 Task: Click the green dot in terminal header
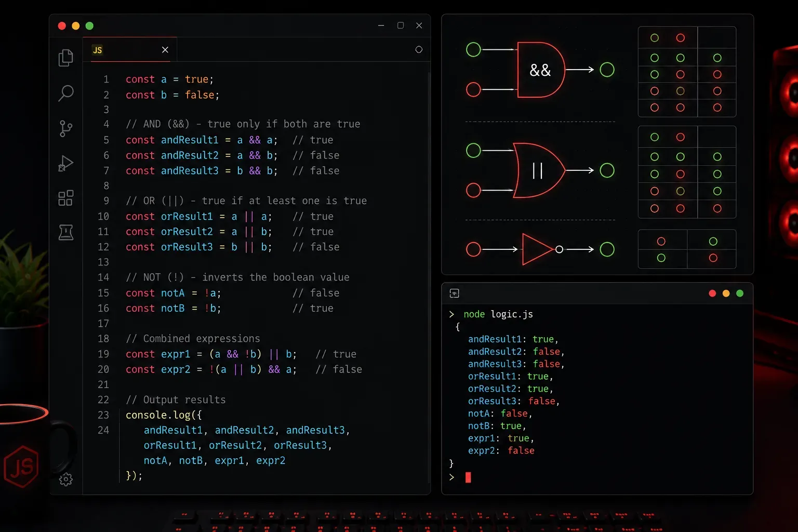(x=740, y=294)
